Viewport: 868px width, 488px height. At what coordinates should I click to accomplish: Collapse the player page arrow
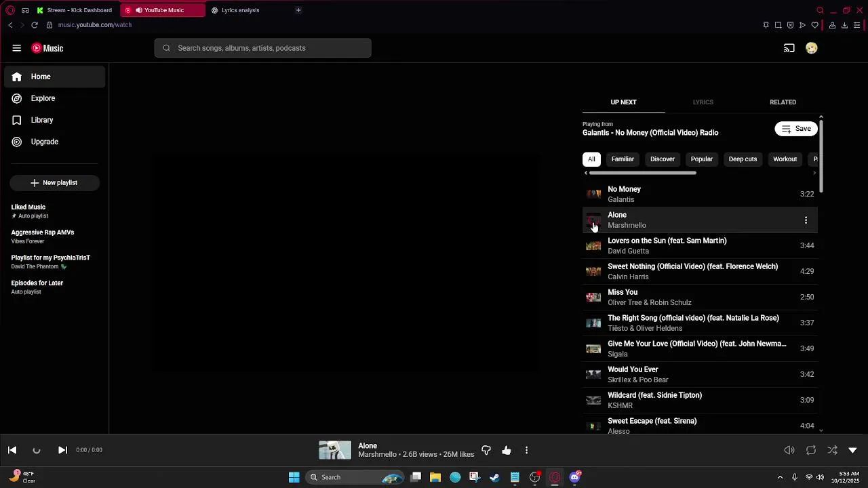853,450
